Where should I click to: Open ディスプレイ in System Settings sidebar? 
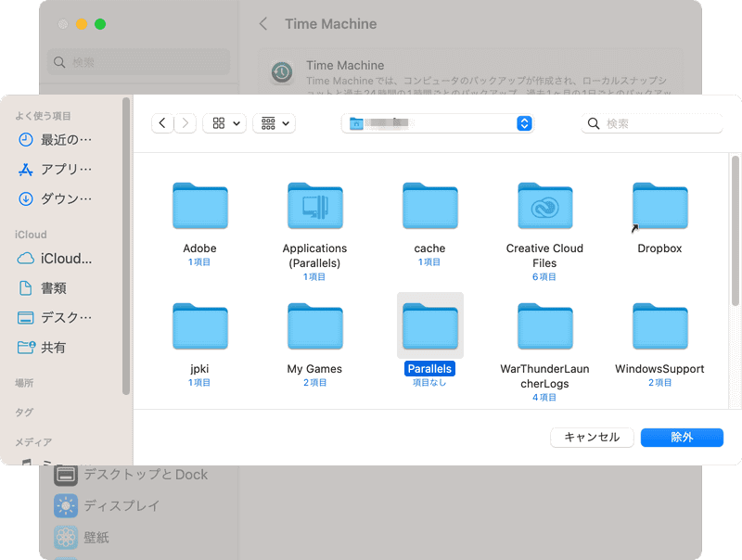pos(107,505)
